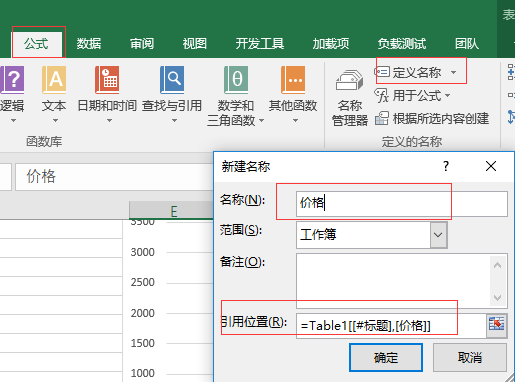The height and width of the screenshot is (382, 515).
Task: Click the 用于公式 fx icon
Action: (382, 95)
